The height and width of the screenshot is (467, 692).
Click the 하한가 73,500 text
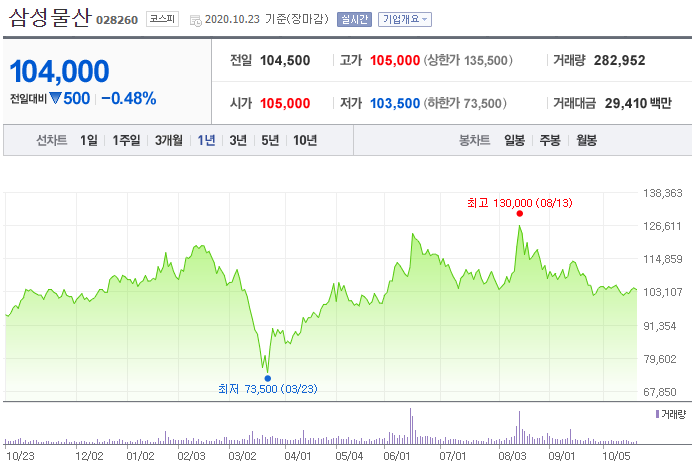click(465, 103)
